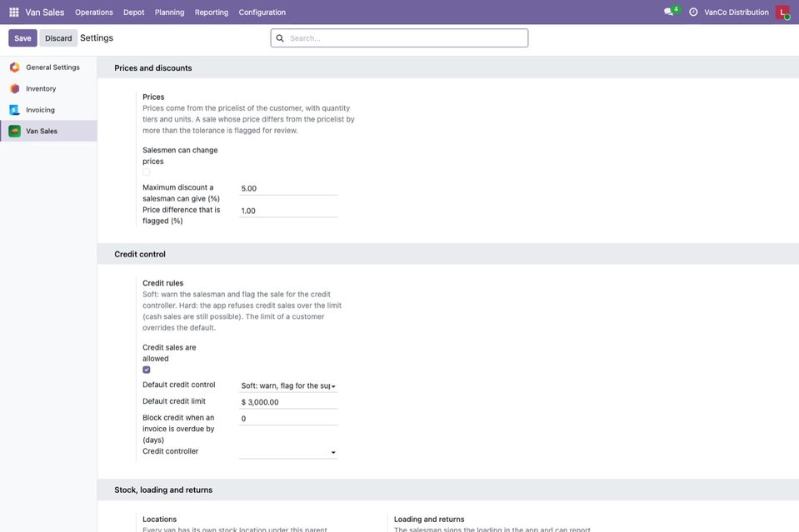
Task: Open the Planning menu
Action: click(x=170, y=12)
